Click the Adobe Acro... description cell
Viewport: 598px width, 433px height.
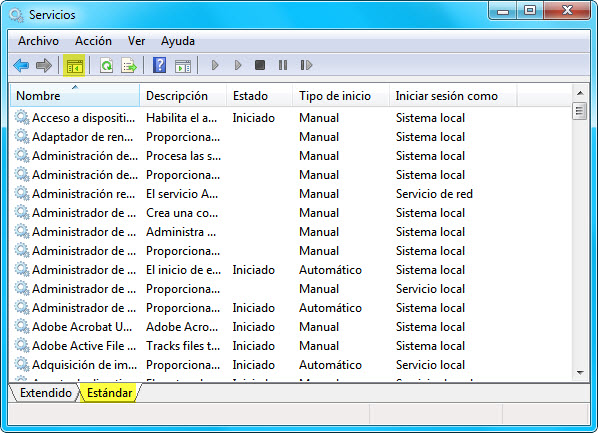pos(182,327)
